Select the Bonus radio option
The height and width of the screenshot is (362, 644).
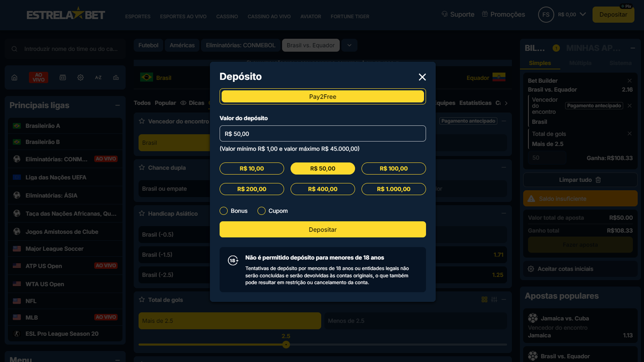pyautogui.click(x=224, y=211)
